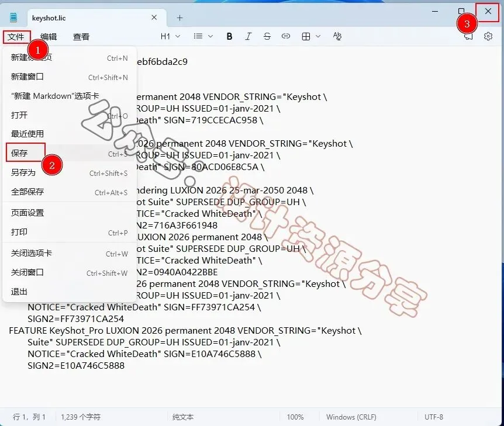Open the 查看 (View) menu
The image size is (504, 426).
(81, 37)
